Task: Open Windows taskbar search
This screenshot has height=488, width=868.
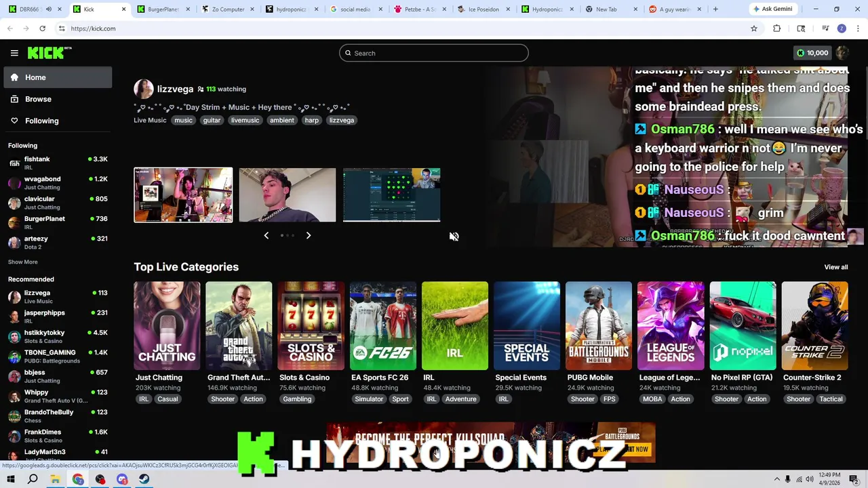Action: [x=33, y=479]
